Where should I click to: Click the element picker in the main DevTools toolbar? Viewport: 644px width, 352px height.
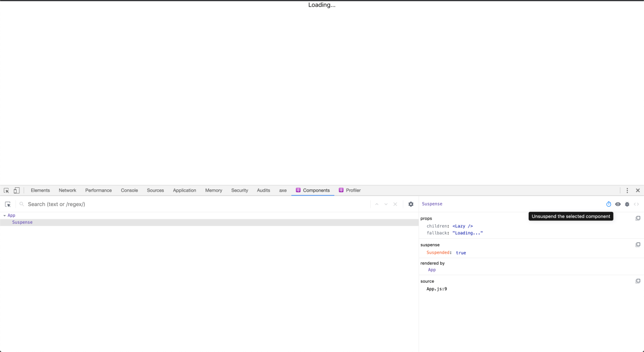click(6, 190)
